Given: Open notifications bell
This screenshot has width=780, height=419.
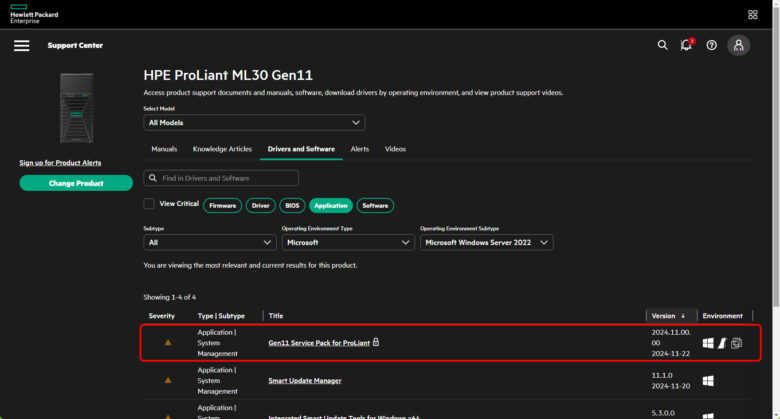Looking at the screenshot, I should pos(686,45).
